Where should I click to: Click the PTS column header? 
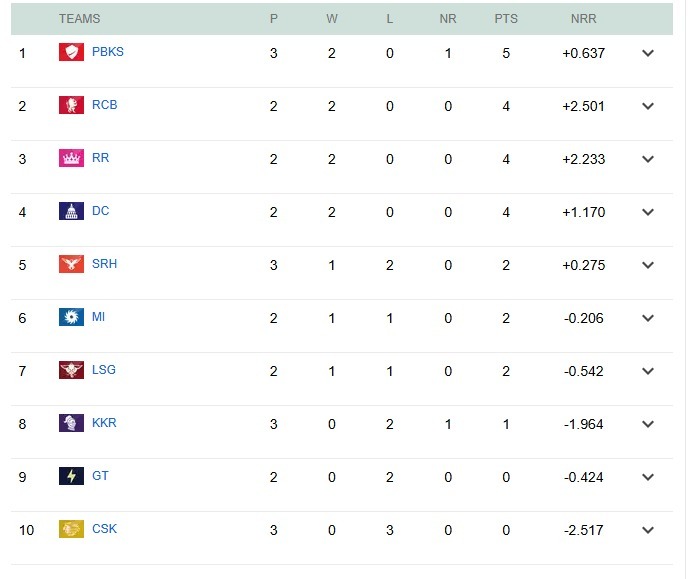506,19
